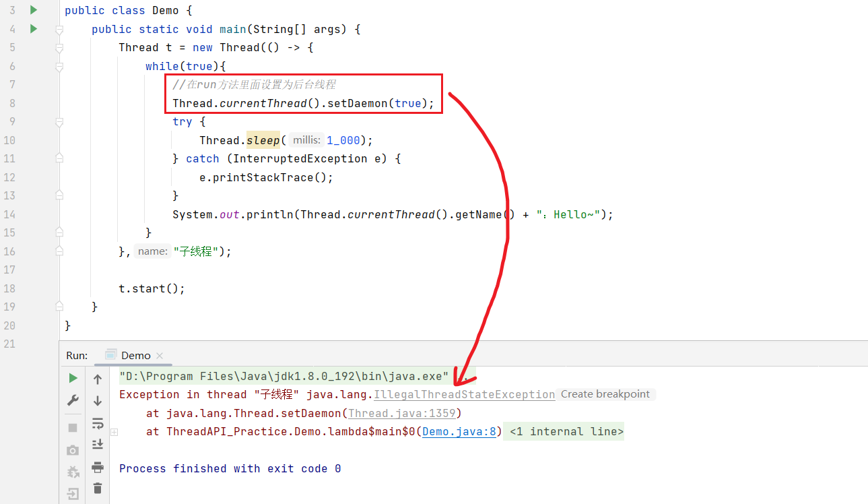Click the Create breakpoint button
This screenshot has width=868, height=504.
[605, 394]
